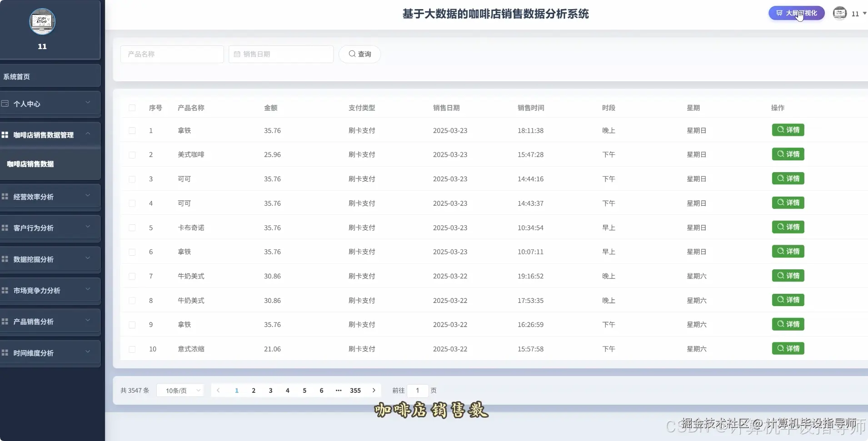Viewport: 868px width, 441px height.
Task: Select the 经营效率分析 sidebar icon
Action: point(5,196)
